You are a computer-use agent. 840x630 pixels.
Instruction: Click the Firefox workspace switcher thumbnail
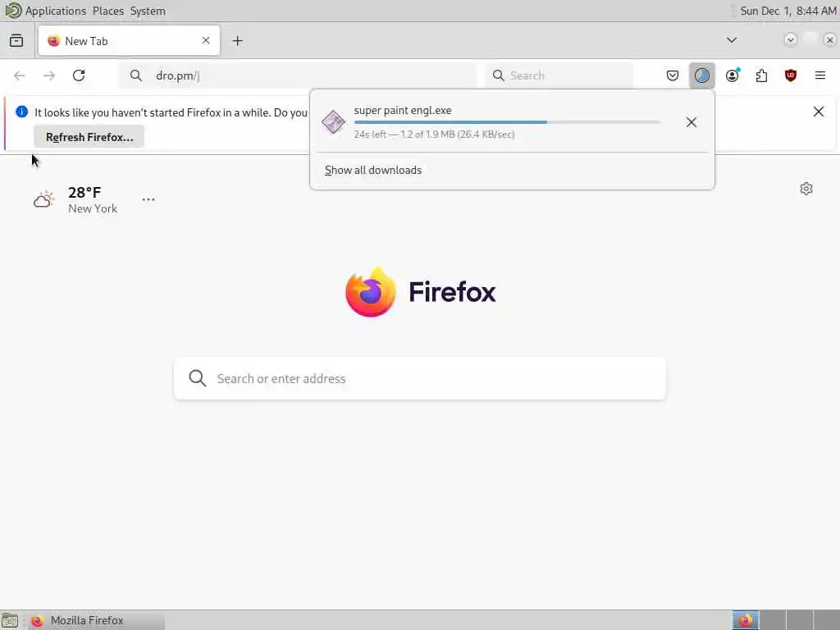pos(745,620)
